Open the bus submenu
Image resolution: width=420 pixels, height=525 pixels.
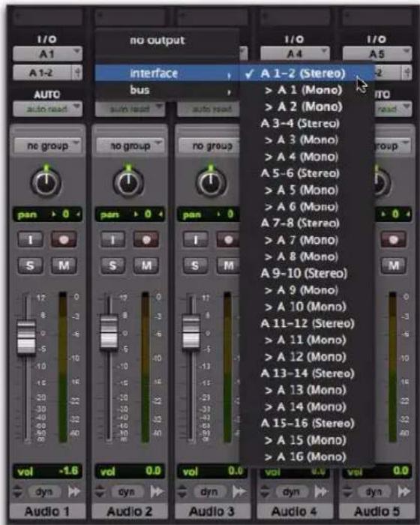pyautogui.click(x=166, y=90)
